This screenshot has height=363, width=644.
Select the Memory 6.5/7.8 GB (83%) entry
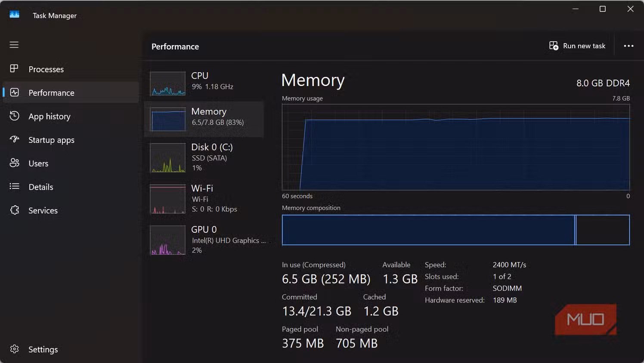click(204, 119)
